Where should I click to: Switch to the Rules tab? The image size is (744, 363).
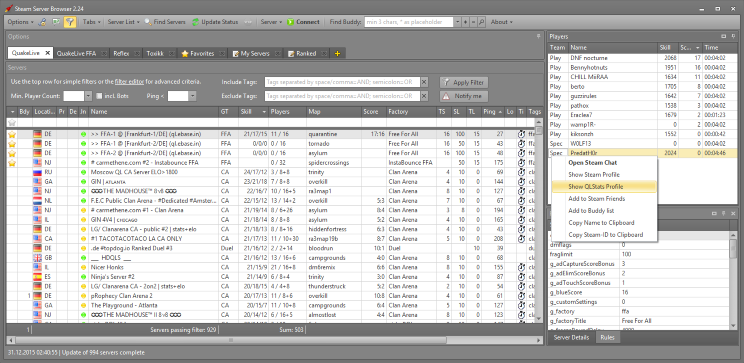click(x=607, y=337)
